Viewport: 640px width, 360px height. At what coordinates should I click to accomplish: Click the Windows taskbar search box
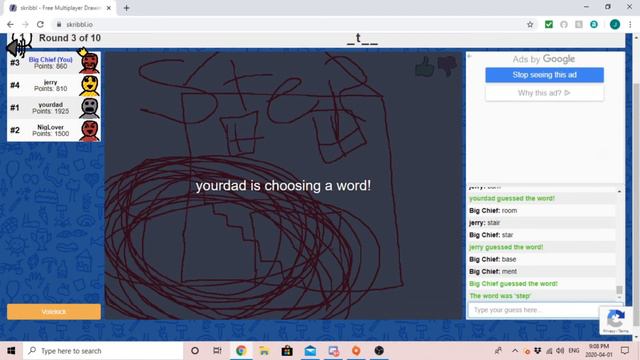[103, 351]
